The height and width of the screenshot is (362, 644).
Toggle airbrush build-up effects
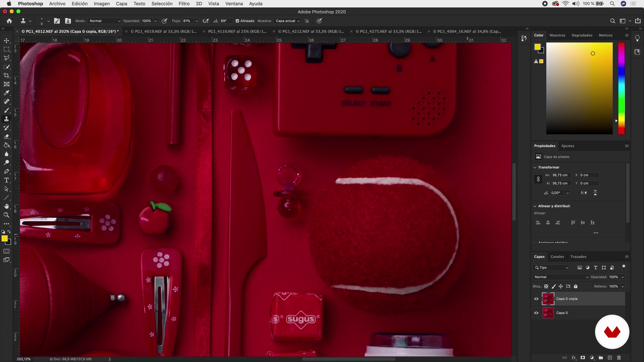205,21
